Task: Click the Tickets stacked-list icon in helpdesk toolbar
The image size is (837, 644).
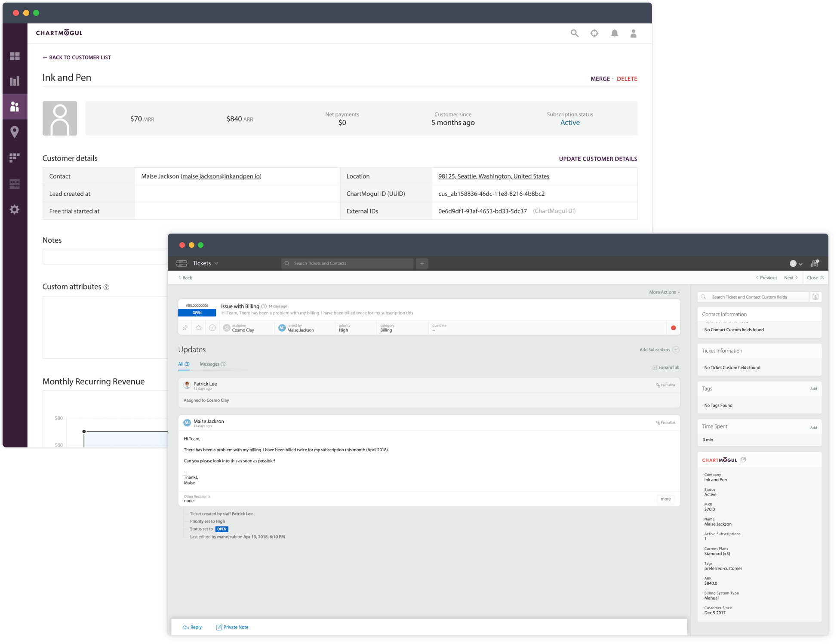Action: pos(182,263)
